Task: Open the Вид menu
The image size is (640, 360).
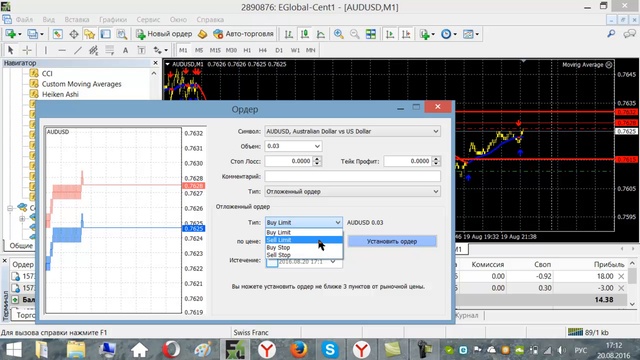Action: 49,20
